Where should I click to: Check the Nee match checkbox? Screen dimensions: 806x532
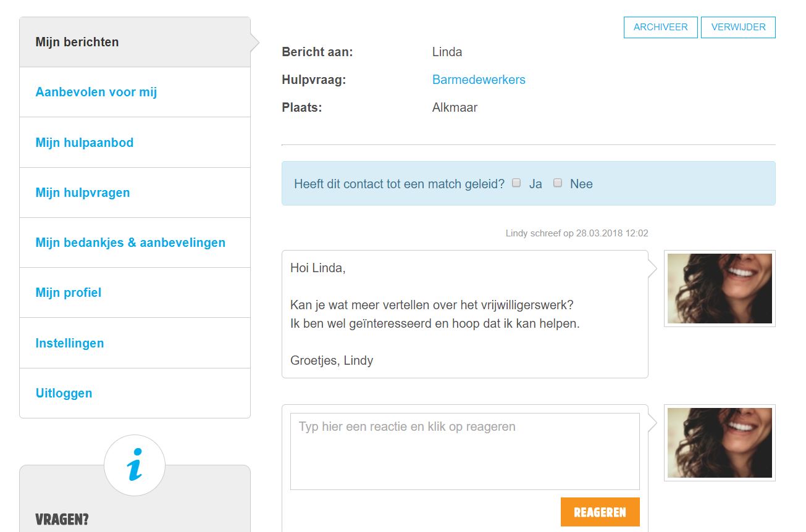[558, 183]
